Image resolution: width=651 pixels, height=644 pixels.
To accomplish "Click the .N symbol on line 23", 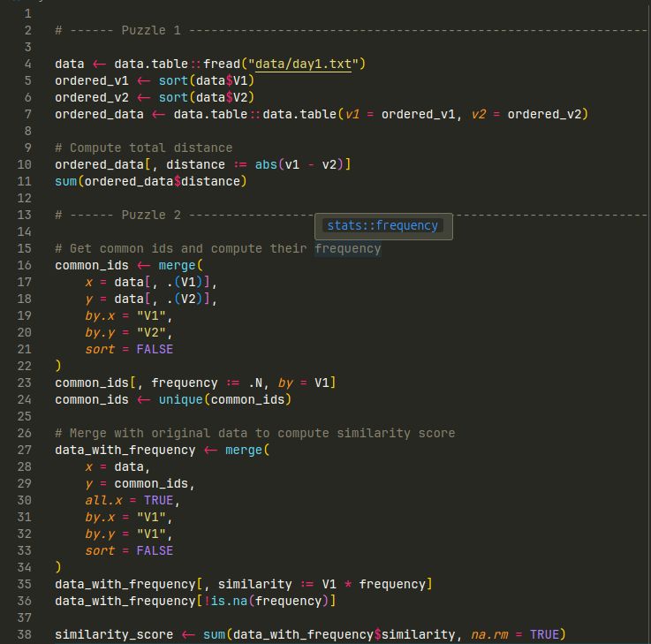I will [x=255, y=383].
